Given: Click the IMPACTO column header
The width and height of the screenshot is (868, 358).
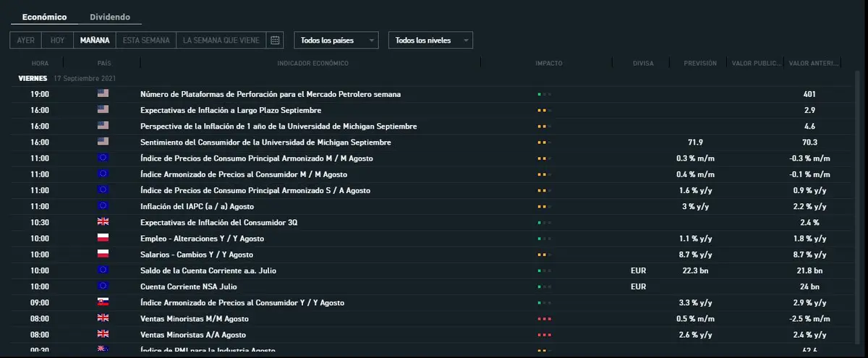Looking at the screenshot, I should click(548, 64).
